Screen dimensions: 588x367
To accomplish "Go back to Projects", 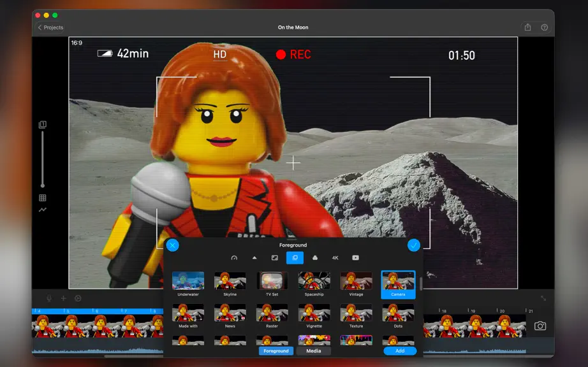I will tap(50, 27).
